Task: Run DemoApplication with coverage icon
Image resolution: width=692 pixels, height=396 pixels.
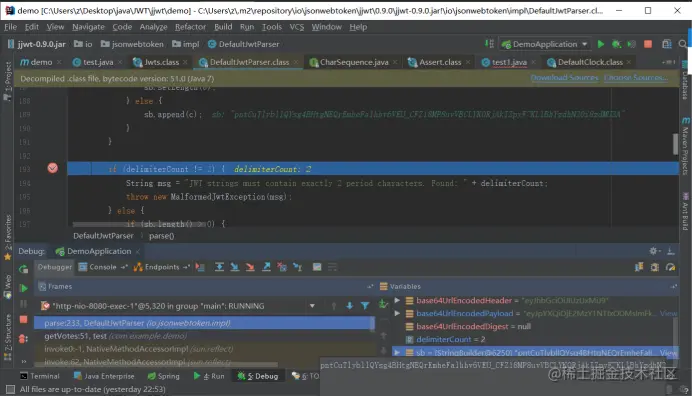Action: pyautogui.click(x=632, y=44)
